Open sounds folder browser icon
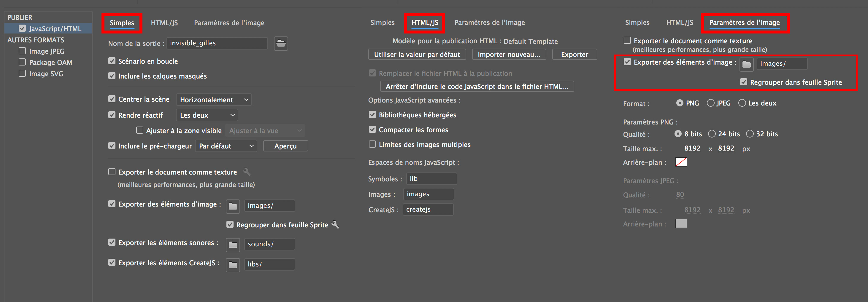Screen dimensions: 868x302 pyautogui.click(x=233, y=245)
